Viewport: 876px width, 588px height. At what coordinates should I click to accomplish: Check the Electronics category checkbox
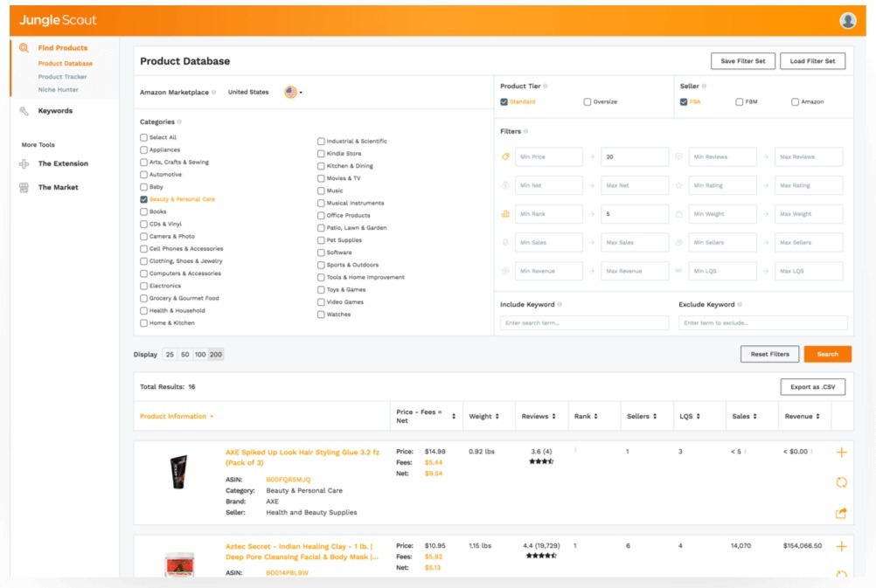coord(143,286)
